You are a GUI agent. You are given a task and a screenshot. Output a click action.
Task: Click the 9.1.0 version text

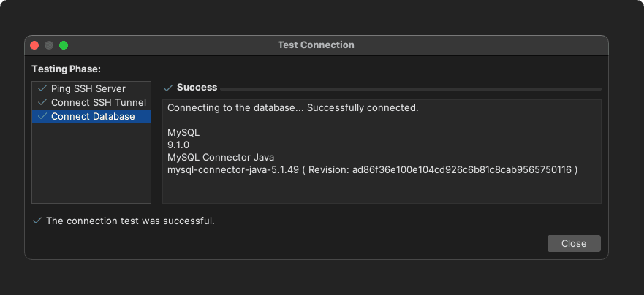[178, 145]
